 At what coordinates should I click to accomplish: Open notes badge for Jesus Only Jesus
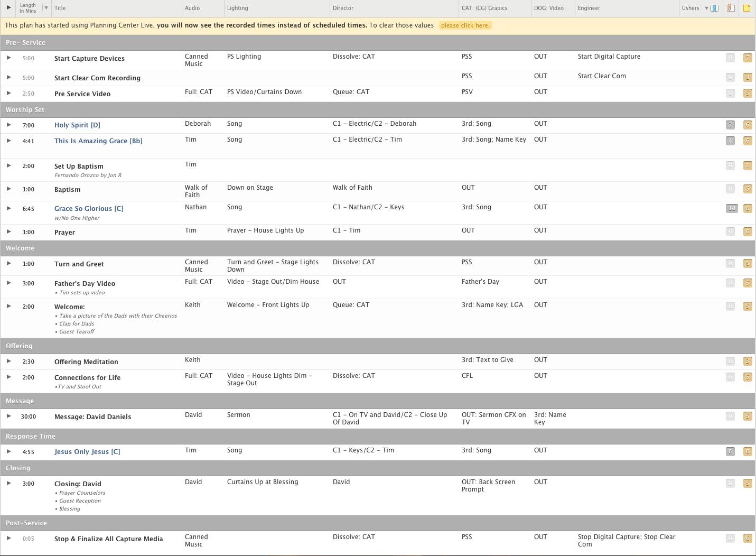748,451
